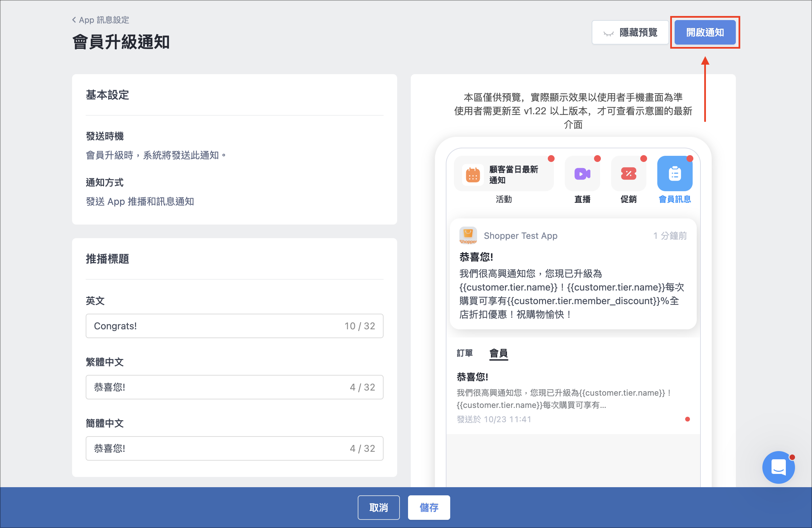This screenshot has width=812, height=528.
Task: Click the 促銷 label in preview
Action: coord(628,199)
